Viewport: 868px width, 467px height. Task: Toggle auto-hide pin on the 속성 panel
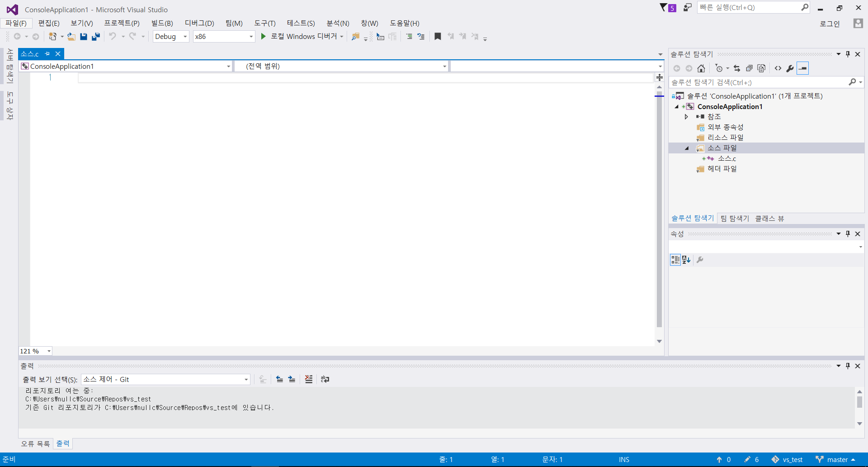coord(848,233)
